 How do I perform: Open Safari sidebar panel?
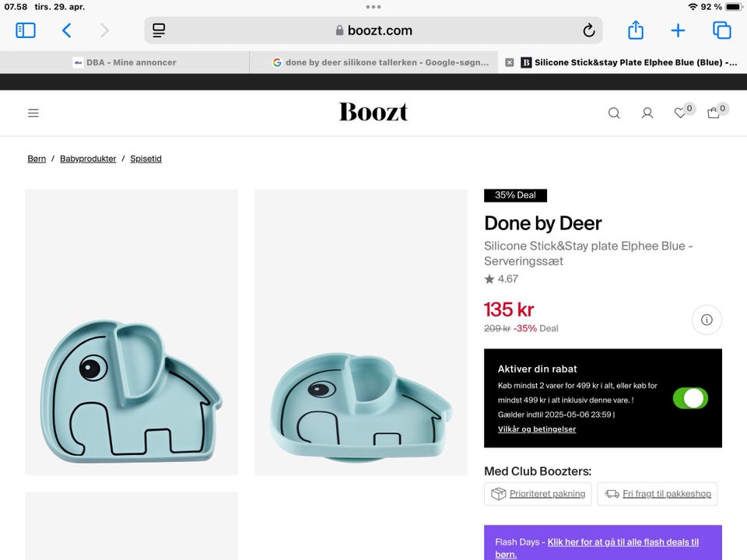[x=26, y=30]
